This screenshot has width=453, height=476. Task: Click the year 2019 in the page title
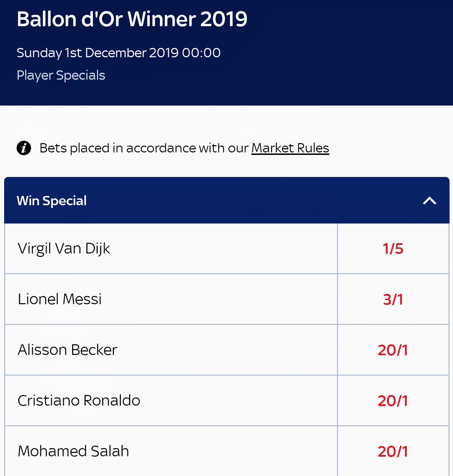(224, 19)
